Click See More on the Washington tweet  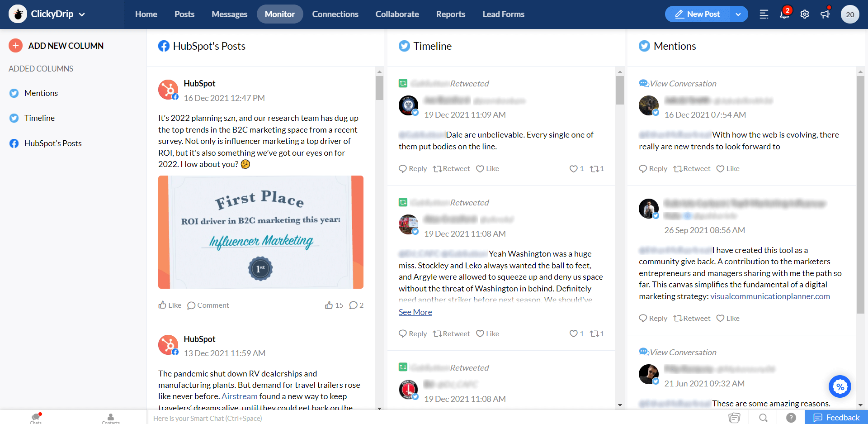[415, 312]
